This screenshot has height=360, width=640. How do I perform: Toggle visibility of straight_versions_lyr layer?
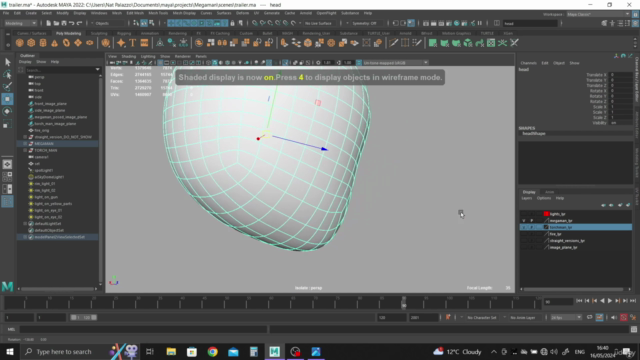524,241
